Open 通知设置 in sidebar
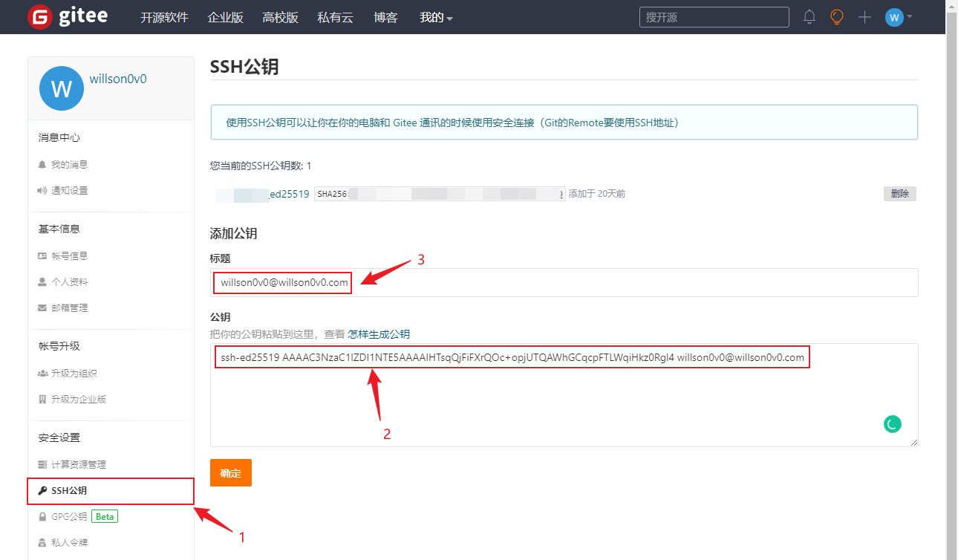Viewport: 958px width, 560px height. click(69, 191)
